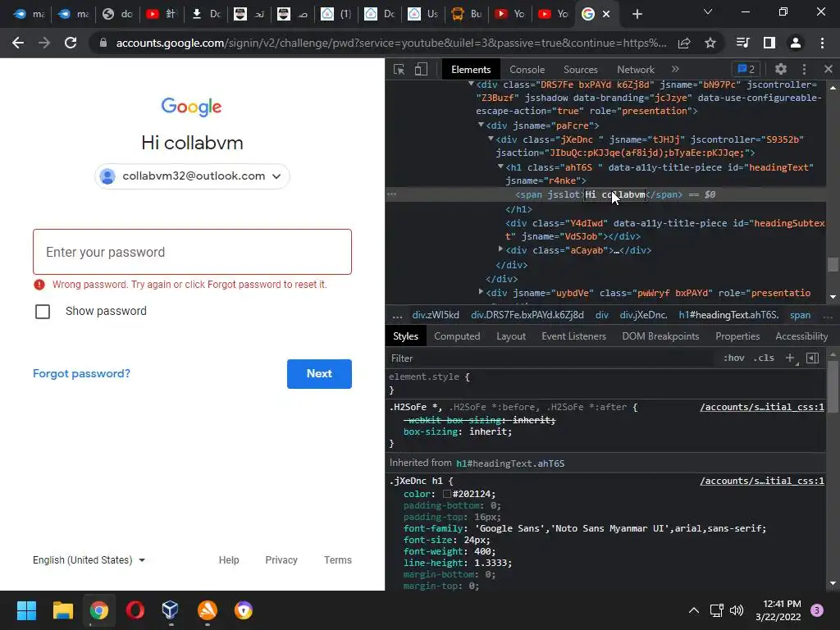Expand the div jsname="uybdVe" node
Screen dimensions: 840x630
(481, 292)
